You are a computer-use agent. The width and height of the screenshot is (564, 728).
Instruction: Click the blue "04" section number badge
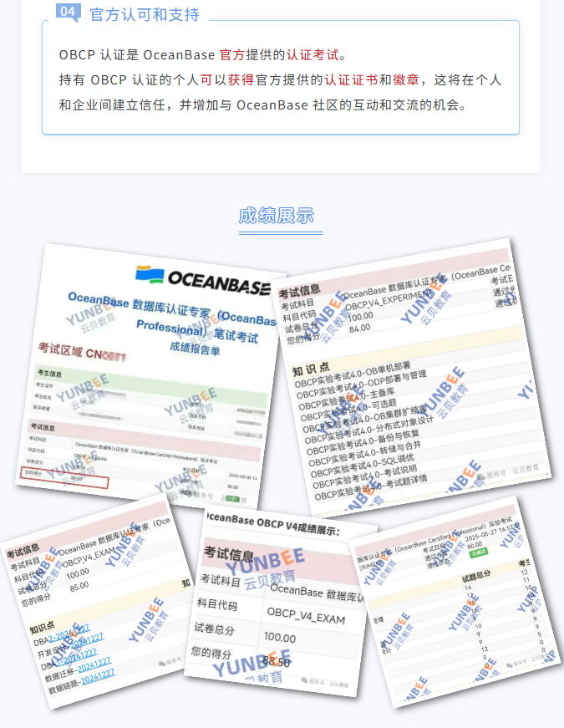[x=69, y=12]
